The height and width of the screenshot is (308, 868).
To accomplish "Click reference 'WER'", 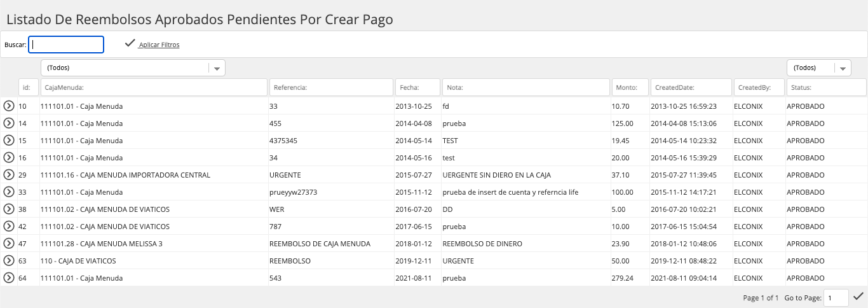I will pos(276,209).
